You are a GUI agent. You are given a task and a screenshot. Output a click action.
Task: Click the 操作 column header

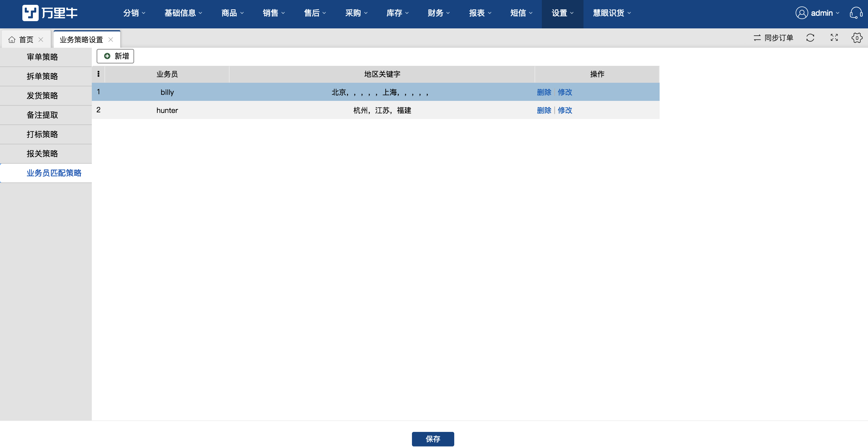pyautogui.click(x=597, y=74)
